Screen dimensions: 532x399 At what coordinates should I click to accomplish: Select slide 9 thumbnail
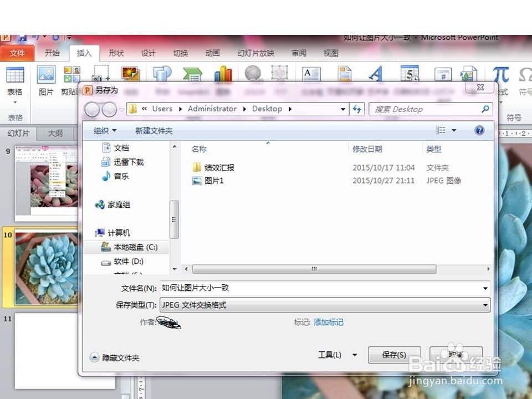pyautogui.click(x=47, y=182)
